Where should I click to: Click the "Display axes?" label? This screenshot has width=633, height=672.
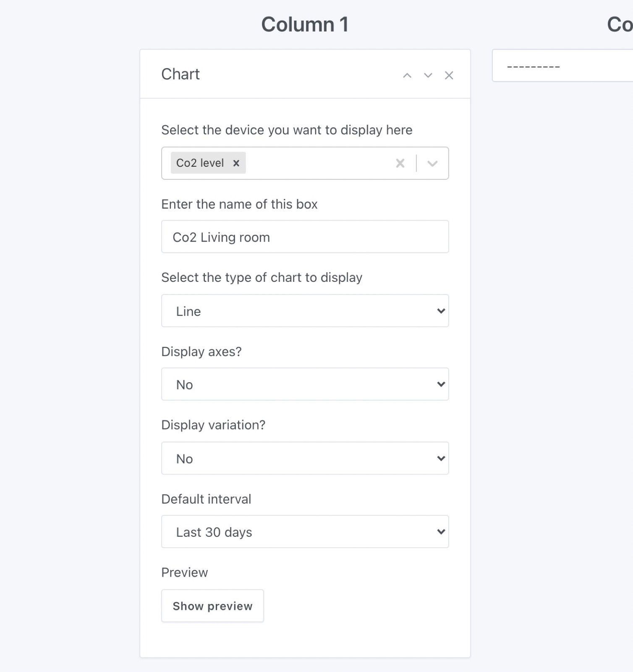point(201,352)
